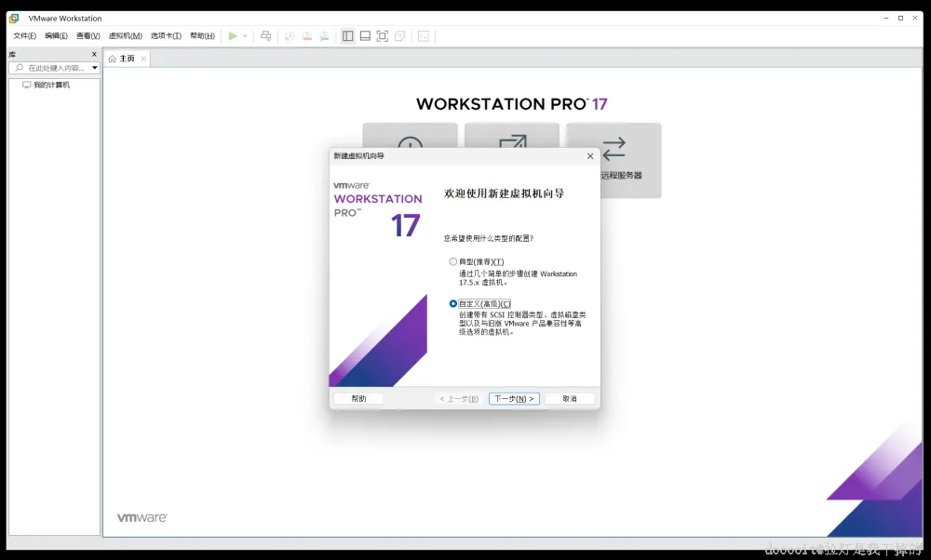
Task: Open the 编辑(E) menu
Action: 56,36
